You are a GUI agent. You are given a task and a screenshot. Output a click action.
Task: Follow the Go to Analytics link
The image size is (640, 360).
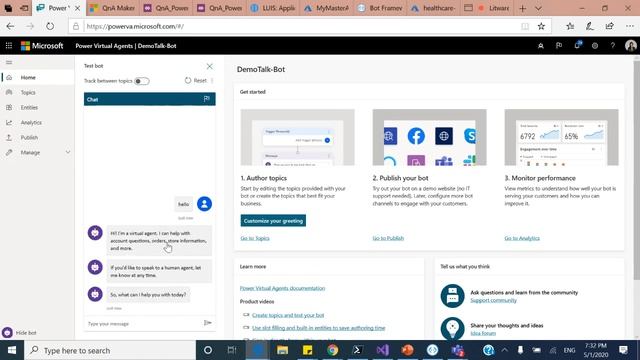[522, 238]
